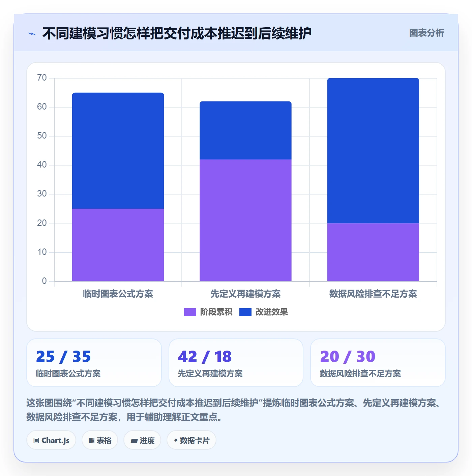The height and width of the screenshot is (476, 472).
Task: Click the 数据风险排查不足方案 x-axis label
Action: (x=373, y=294)
